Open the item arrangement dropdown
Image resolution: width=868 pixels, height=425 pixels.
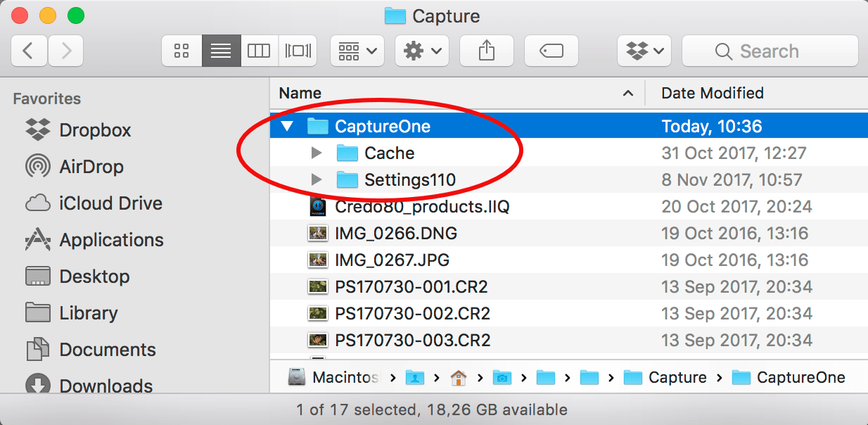tap(357, 51)
